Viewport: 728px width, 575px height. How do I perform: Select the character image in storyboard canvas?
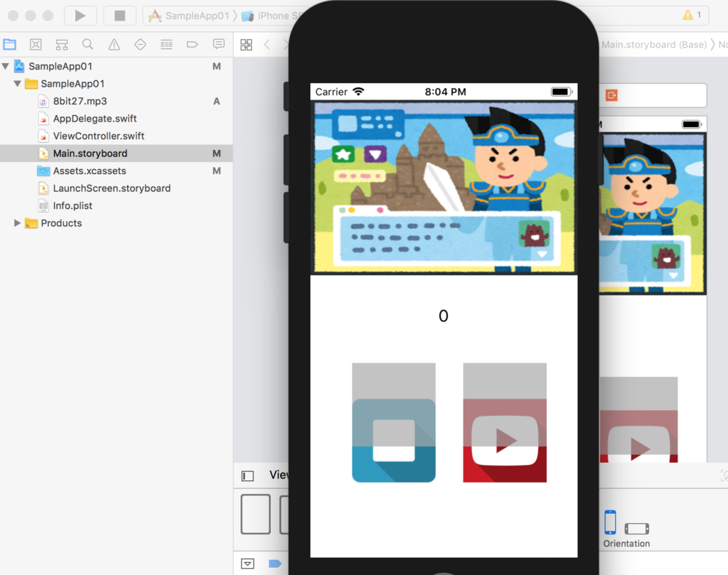(x=652, y=213)
